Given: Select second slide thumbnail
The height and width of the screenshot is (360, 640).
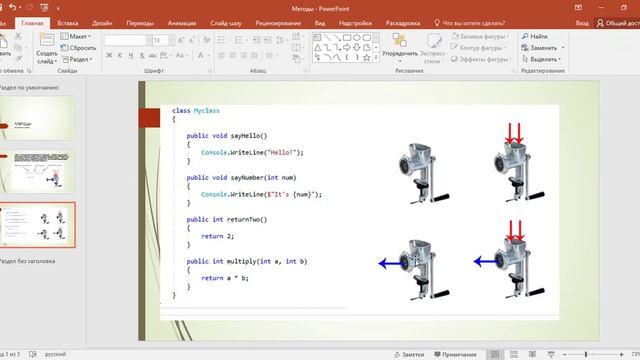Looking at the screenshot, I should [x=38, y=171].
